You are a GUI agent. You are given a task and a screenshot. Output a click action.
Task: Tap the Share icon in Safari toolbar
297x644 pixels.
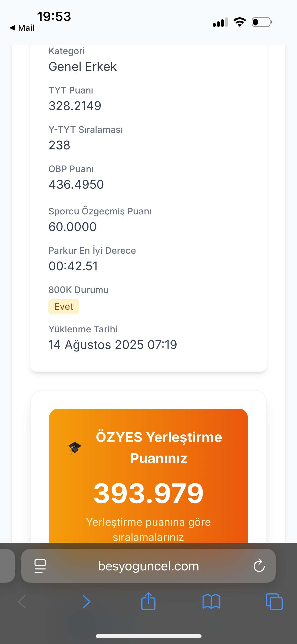148,601
